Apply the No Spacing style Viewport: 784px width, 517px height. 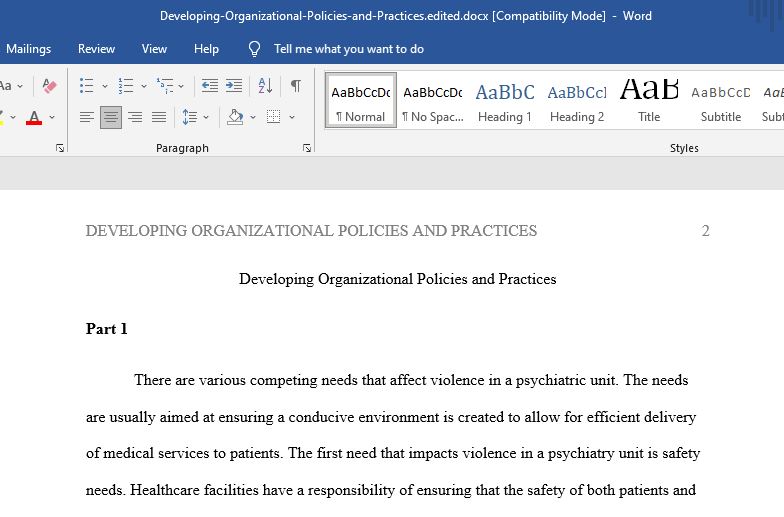point(433,100)
